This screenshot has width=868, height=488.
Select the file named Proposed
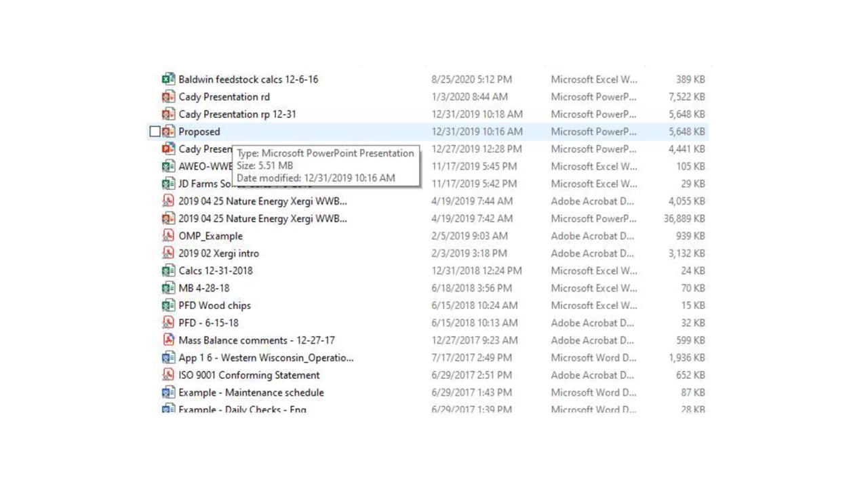tap(199, 131)
